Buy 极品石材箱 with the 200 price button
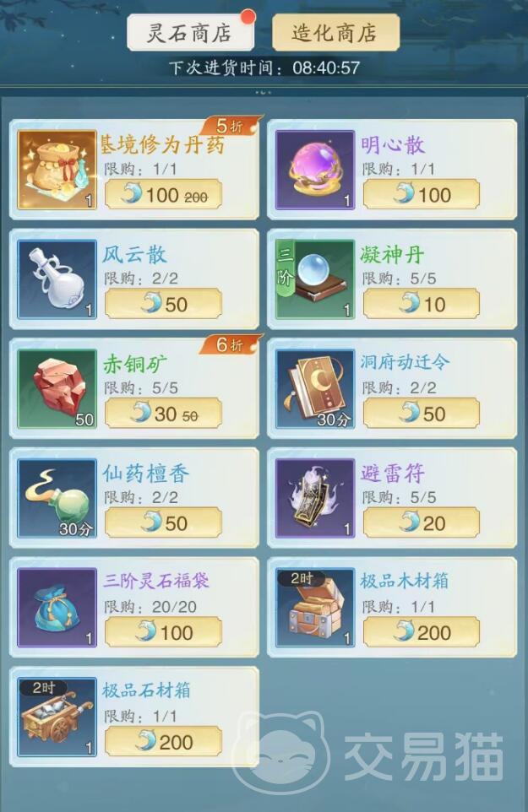Viewport: 528px width, 812px height. point(163,742)
